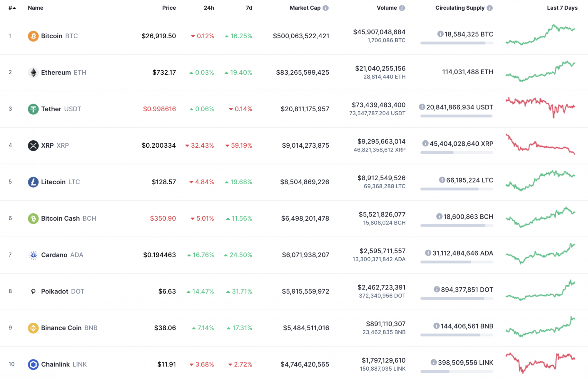Click Bitcoin Cash price $350.90
This screenshot has height=378, width=588.
pyautogui.click(x=163, y=219)
